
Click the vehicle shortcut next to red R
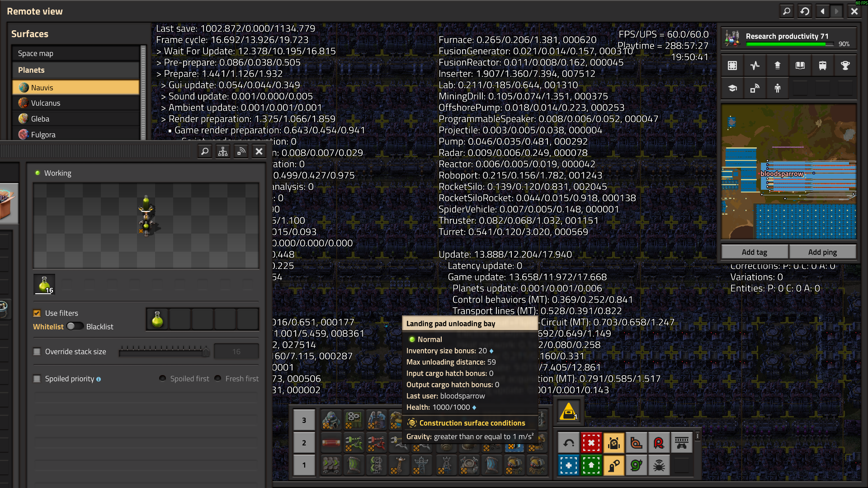[x=682, y=443]
